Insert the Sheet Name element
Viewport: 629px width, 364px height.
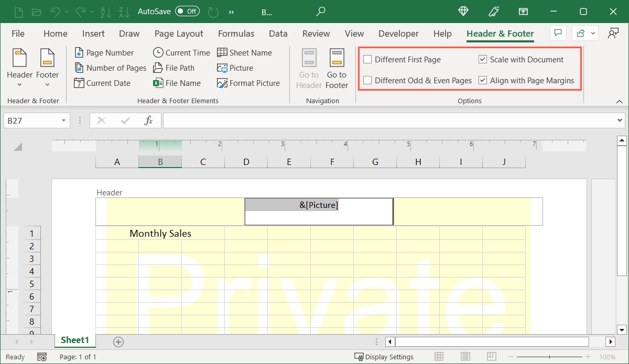tap(245, 52)
